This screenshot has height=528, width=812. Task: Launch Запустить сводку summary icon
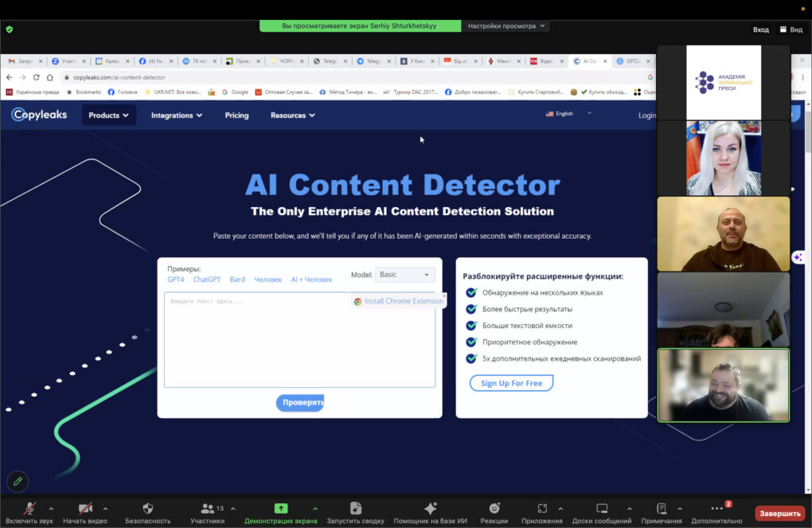click(x=355, y=508)
